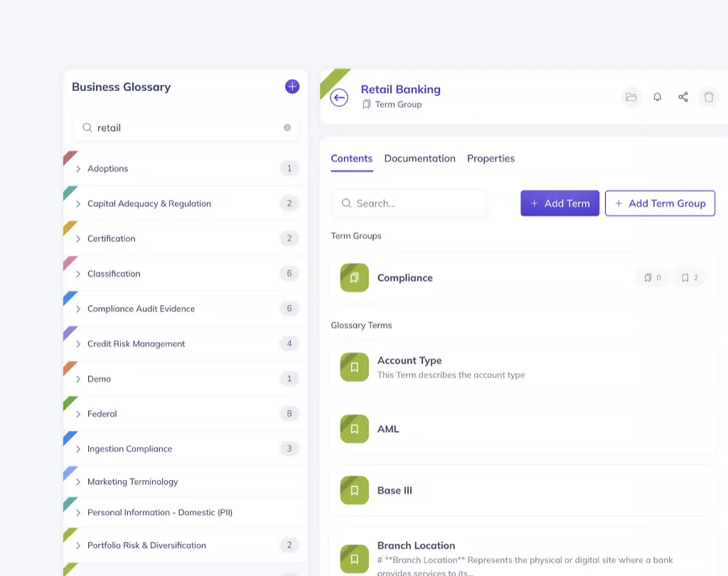Open the Properties tab
The image size is (728, 576).
(491, 159)
